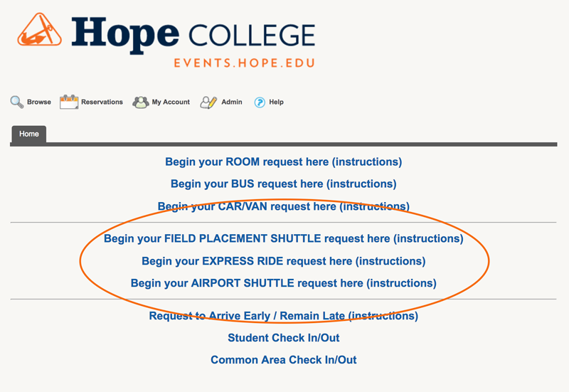Image resolution: width=569 pixels, height=392 pixels.
Task: Open the Help menu text
Action: click(x=277, y=102)
